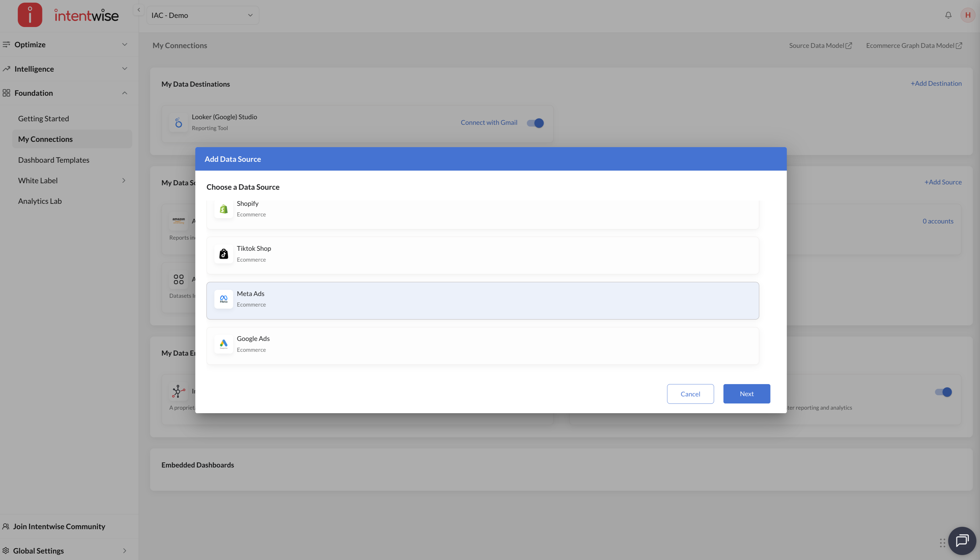Select the Shopify data source row
The image size is (980, 560).
tap(482, 214)
